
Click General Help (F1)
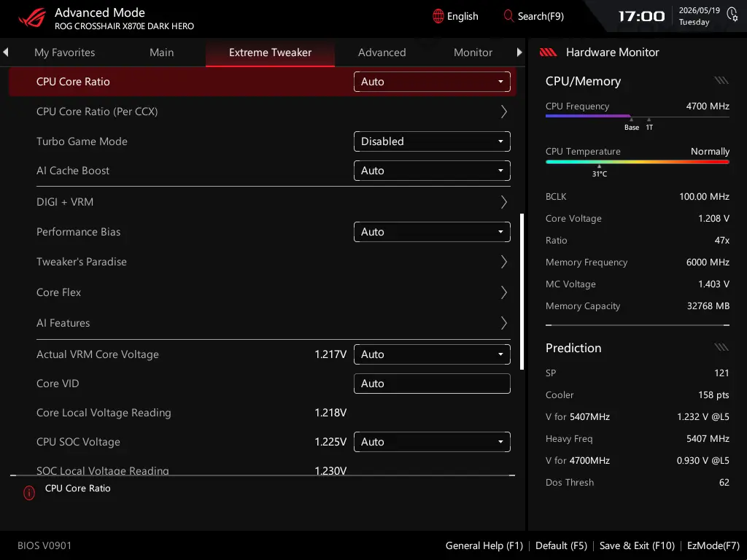[x=484, y=545]
